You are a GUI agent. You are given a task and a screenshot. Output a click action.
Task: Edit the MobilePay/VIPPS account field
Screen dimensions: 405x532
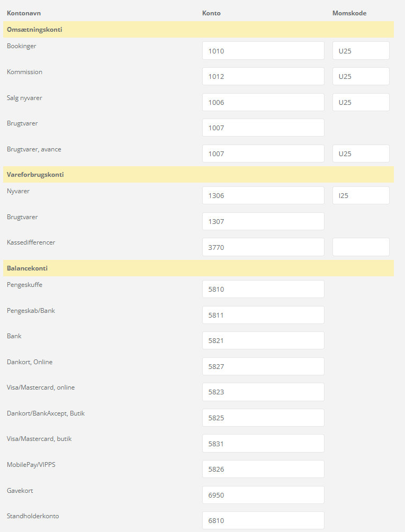pyautogui.click(x=263, y=469)
